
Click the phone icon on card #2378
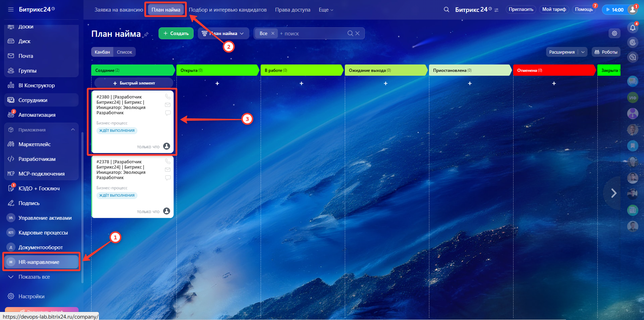tap(168, 161)
